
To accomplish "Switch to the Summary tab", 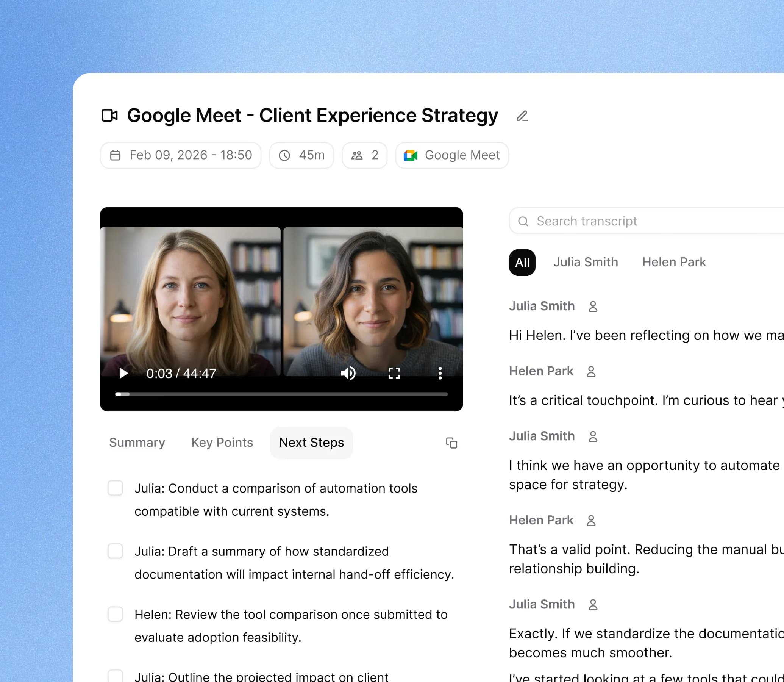I will click(x=137, y=443).
